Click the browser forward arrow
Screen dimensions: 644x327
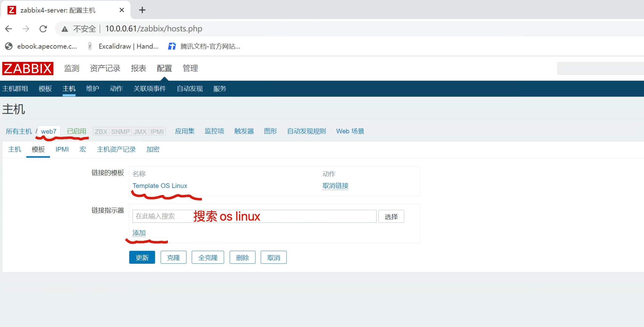[26, 29]
